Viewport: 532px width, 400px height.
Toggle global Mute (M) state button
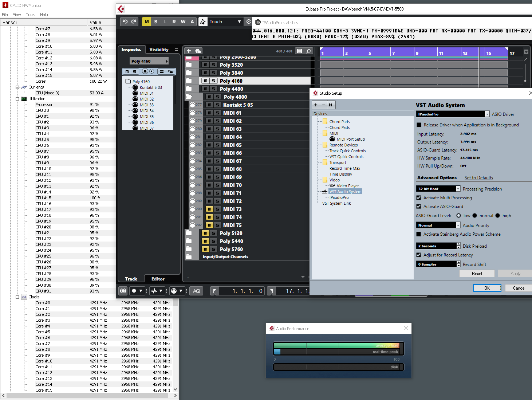point(146,21)
